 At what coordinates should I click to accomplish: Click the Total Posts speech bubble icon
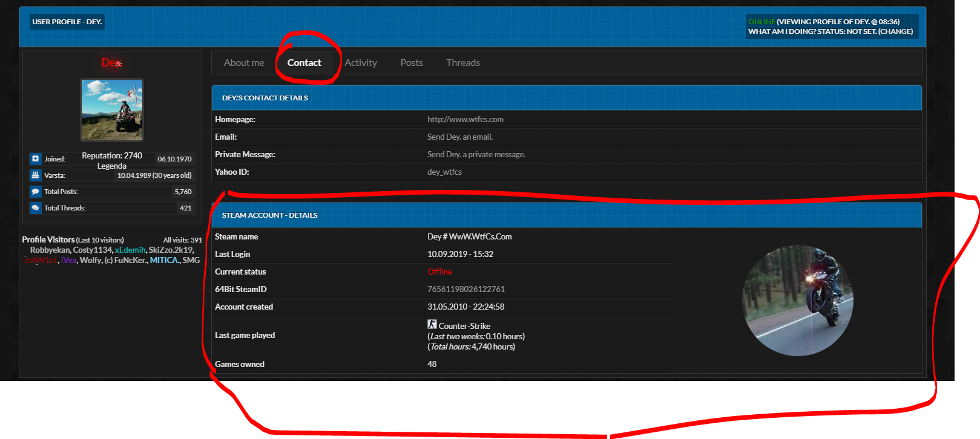tap(35, 192)
